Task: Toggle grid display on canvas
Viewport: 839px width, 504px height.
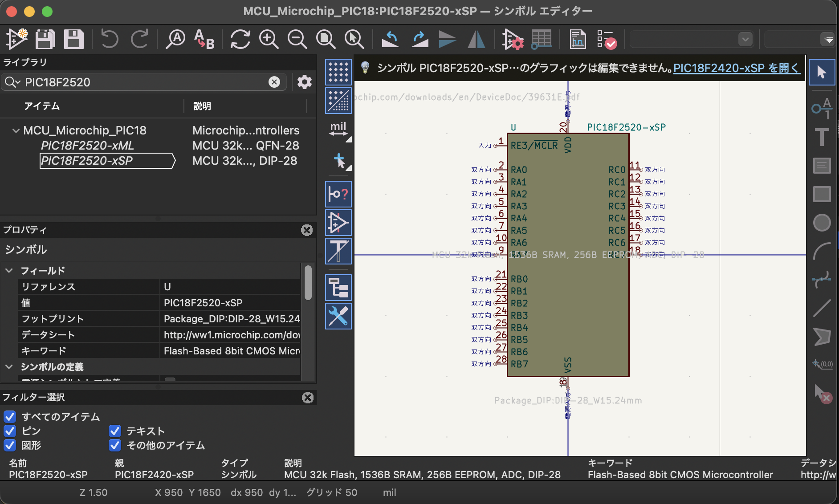Action: click(x=338, y=72)
